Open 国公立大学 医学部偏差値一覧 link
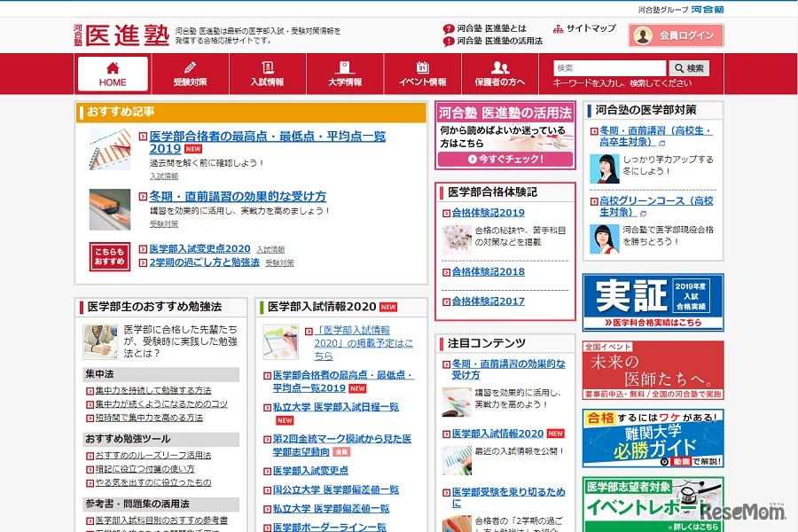 (336, 489)
